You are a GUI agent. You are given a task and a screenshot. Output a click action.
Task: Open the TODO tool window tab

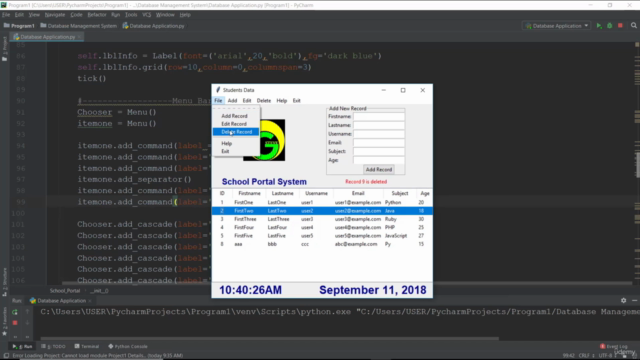pos(53,347)
